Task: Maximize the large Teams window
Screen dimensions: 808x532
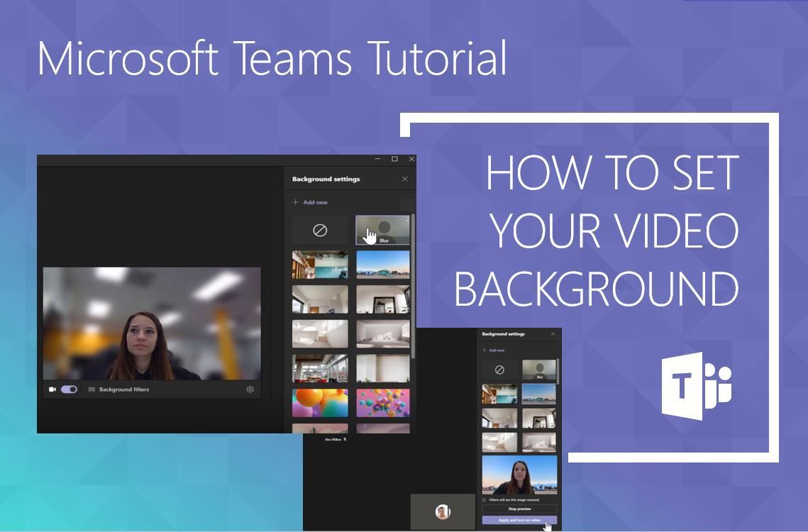Action: pyautogui.click(x=394, y=159)
